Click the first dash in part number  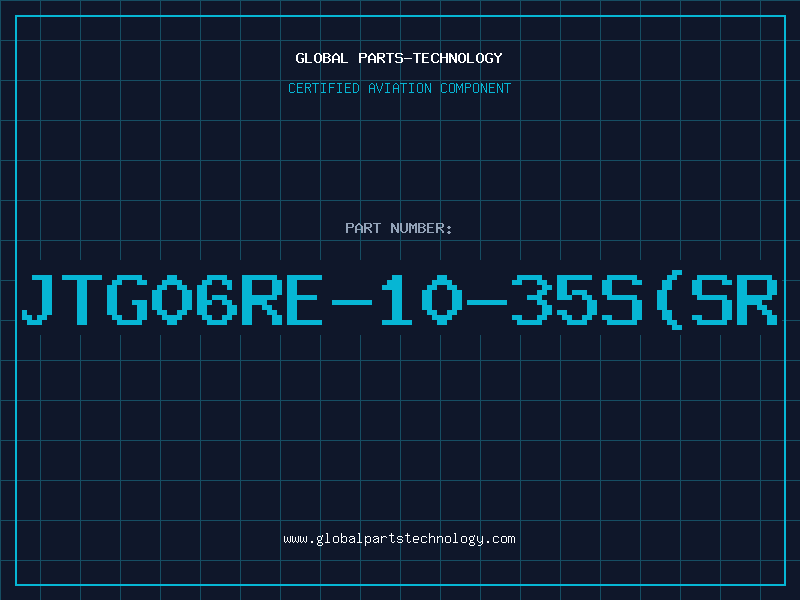pyautogui.click(x=352, y=302)
